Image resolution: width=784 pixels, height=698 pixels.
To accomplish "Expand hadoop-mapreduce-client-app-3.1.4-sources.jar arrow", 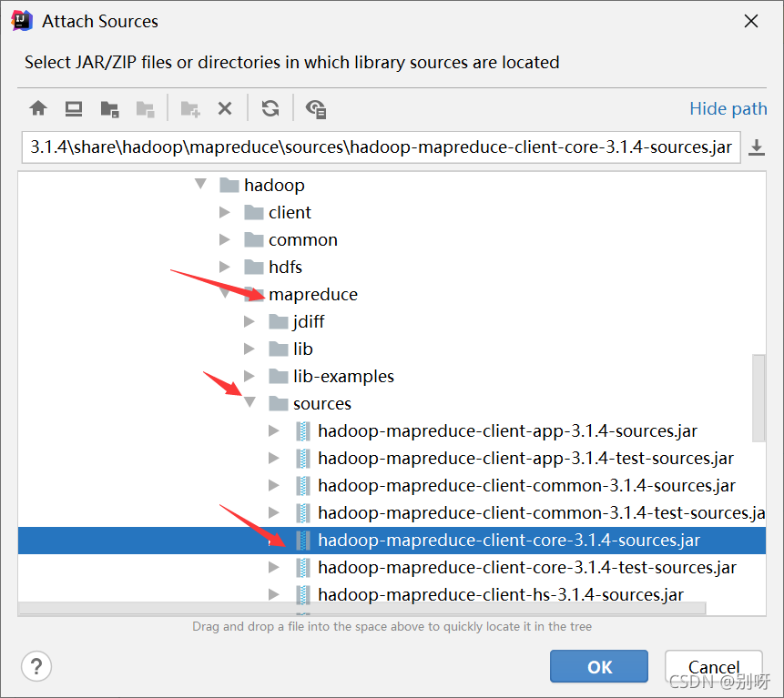I will [x=273, y=430].
